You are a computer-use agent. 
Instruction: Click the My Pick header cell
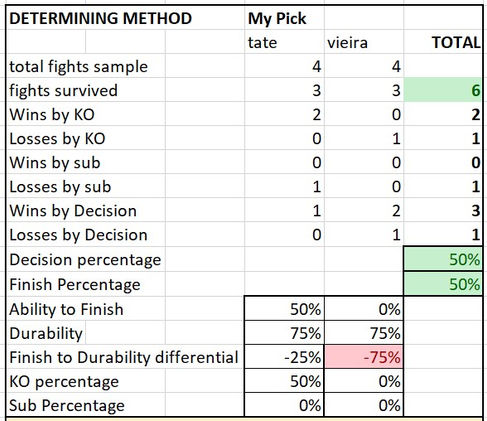[284, 18]
